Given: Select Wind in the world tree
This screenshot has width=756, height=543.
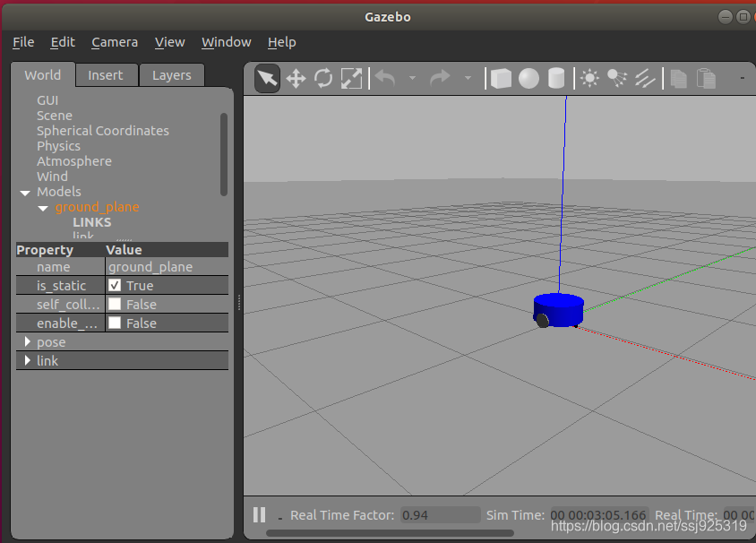Looking at the screenshot, I should 52,177.
